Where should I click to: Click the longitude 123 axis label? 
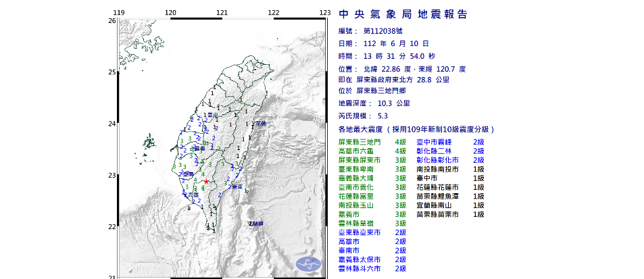(325, 13)
